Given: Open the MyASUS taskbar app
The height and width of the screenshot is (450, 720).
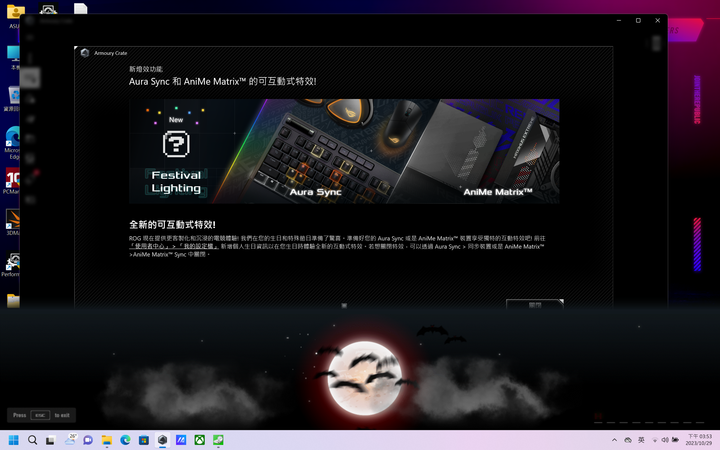Looking at the screenshot, I should tap(181, 440).
